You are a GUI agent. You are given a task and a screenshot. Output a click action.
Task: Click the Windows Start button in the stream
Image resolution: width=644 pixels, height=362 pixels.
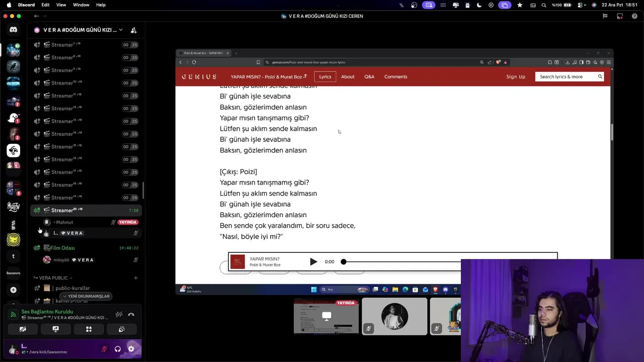pos(314,290)
